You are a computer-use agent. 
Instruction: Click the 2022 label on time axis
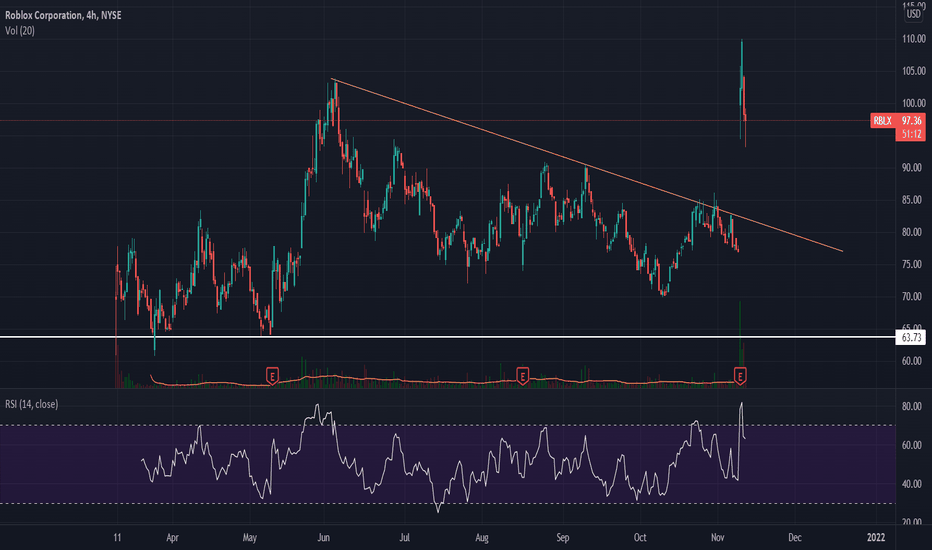[876, 538]
